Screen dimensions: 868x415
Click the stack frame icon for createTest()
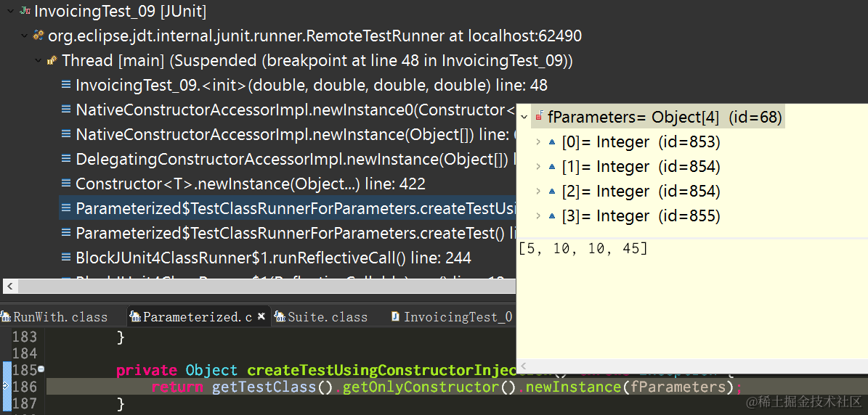pyautogui.click(x=66, y=233)
